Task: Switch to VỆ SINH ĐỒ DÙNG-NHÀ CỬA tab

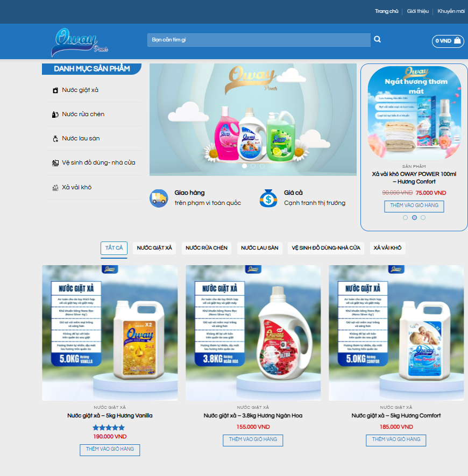Action: 326,248
